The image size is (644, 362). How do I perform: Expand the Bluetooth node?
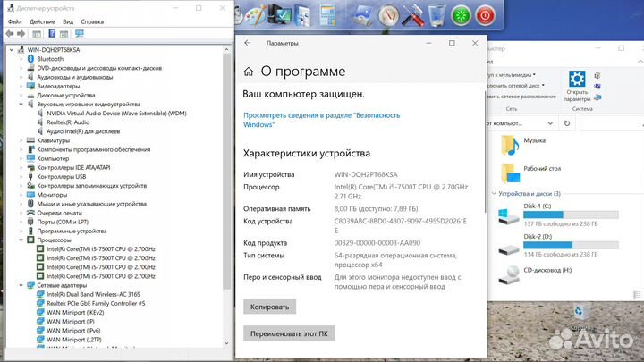pyautogui.click(x=21, y=59)
